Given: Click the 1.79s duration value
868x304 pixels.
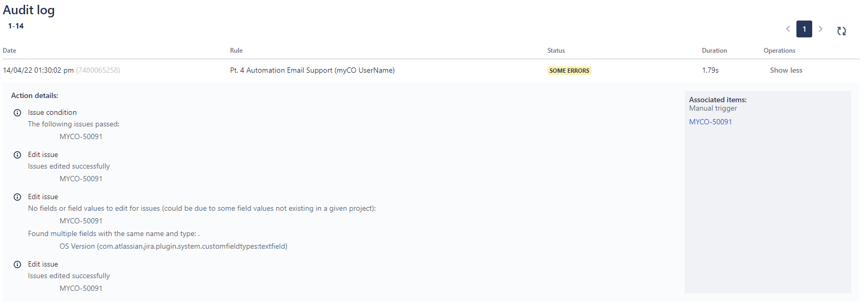Looking at the screenshot, I should 710,70.
